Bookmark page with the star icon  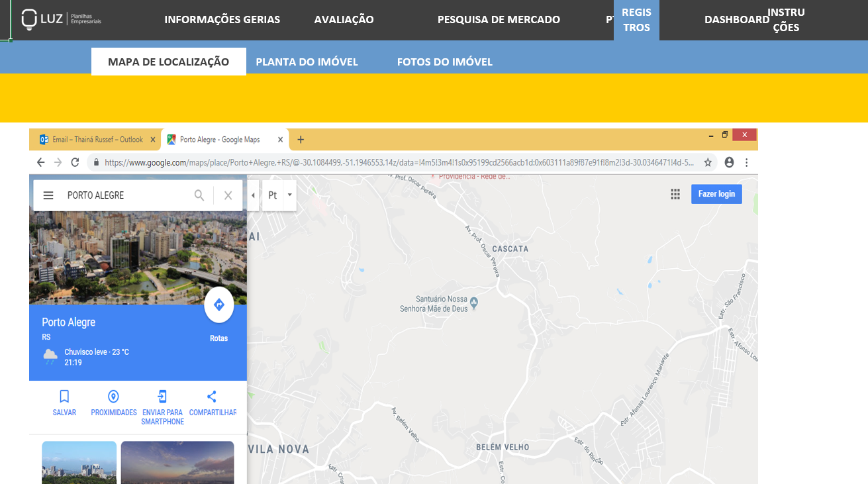click(708, 162)
